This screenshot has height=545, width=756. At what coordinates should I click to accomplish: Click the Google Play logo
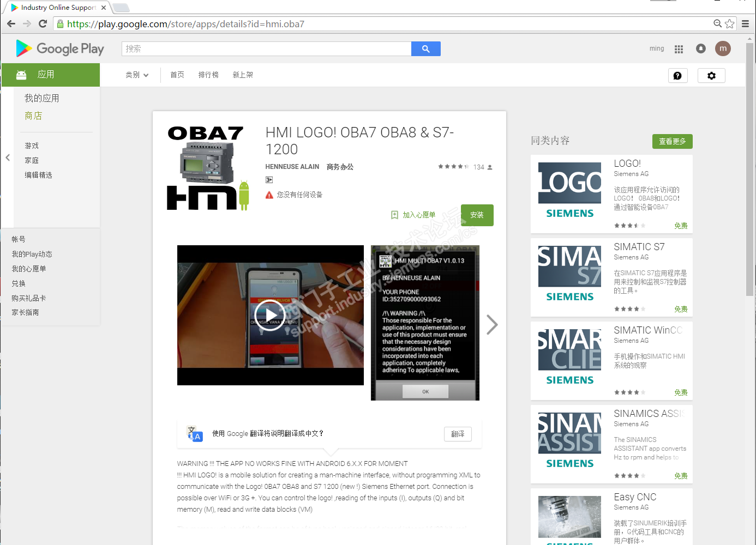[x=59, y=49]
